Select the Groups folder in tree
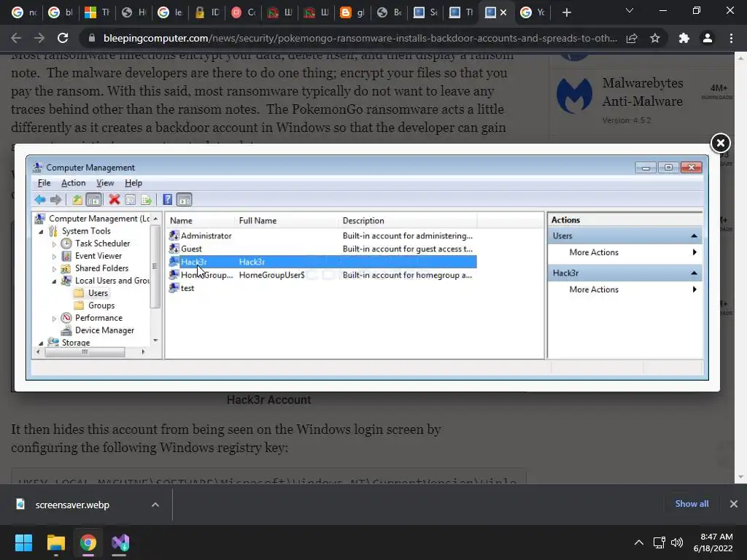Image resolution: width=747 pixels, height=560 pixels. (94, 306)
